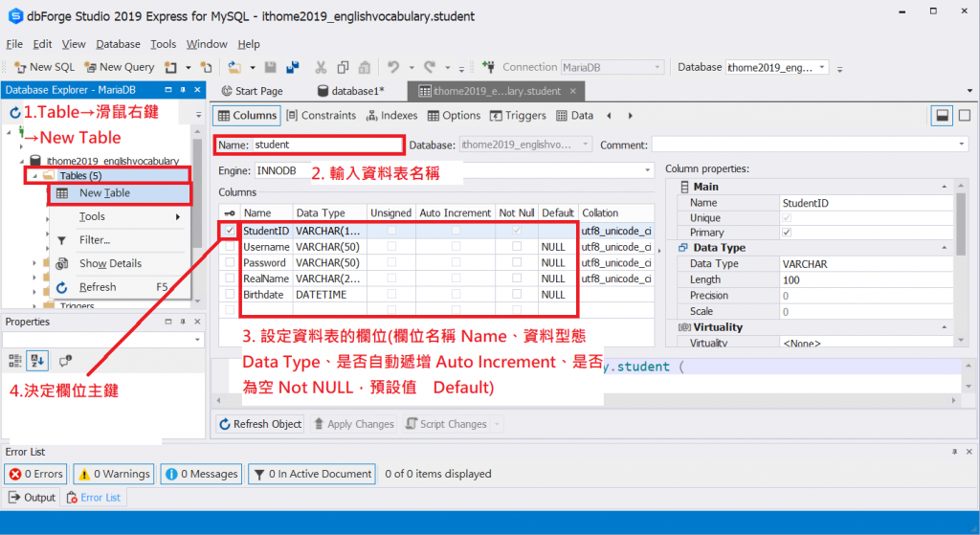Toggle primary key checkbox for Username
This screenshot has width=980, height=535.
tap(230, 247)
